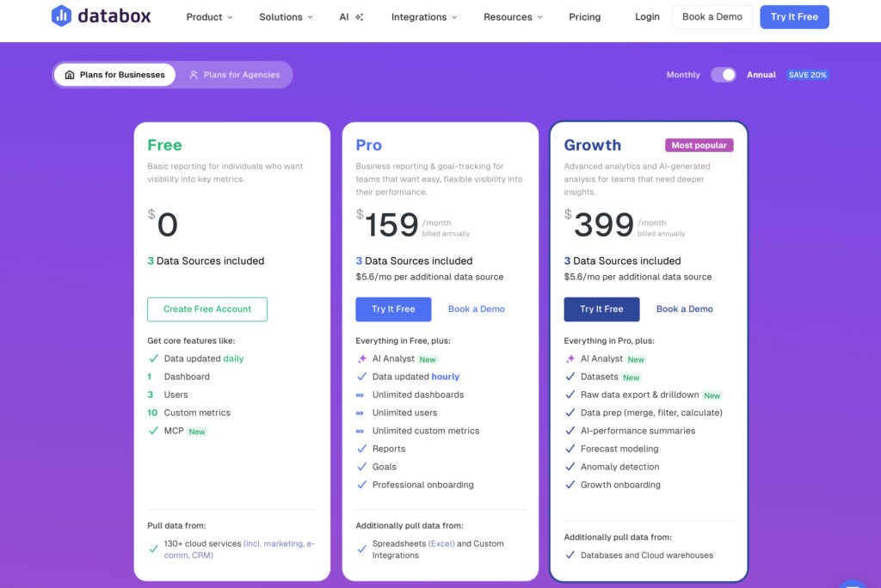Viewport: 881px width, 588px height.
Task: Click the Databox logo icon
Action: click(59, 15)
